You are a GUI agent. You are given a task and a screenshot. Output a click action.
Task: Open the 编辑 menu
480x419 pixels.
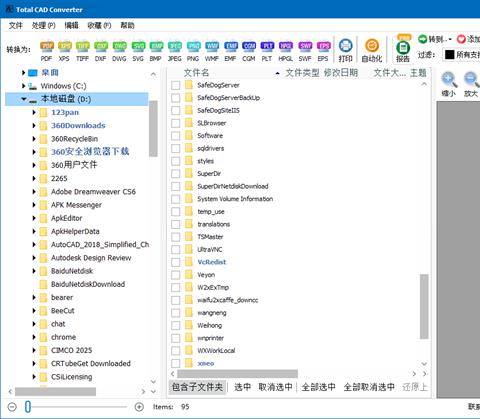pos(71,25)
